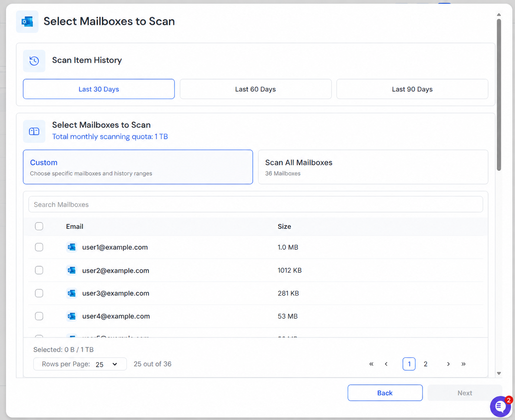Viewport: 515px width, 420px height.
Task: Click the 53 MB size value
Action: pos(288,316)
